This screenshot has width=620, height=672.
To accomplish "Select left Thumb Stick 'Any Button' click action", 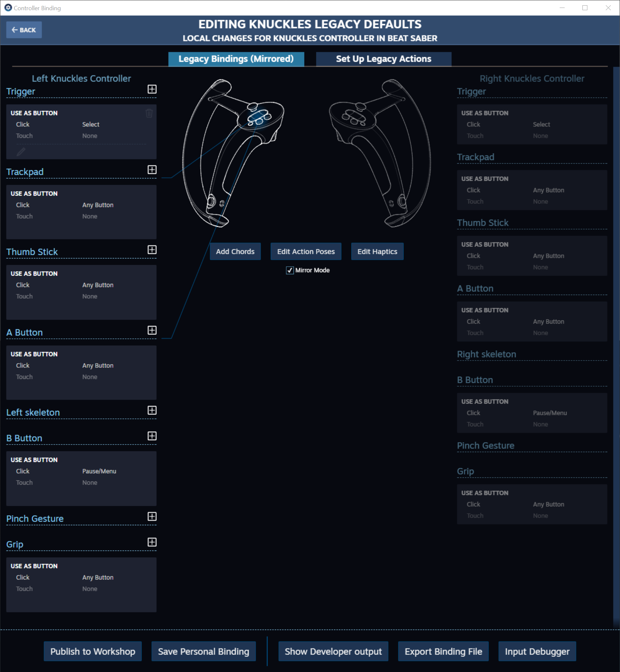I will (x=98, y=285).
